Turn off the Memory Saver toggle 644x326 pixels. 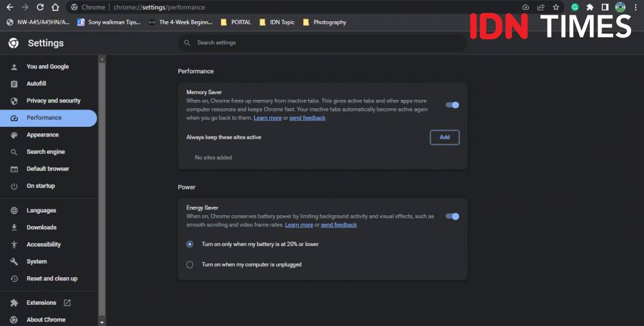452,105
